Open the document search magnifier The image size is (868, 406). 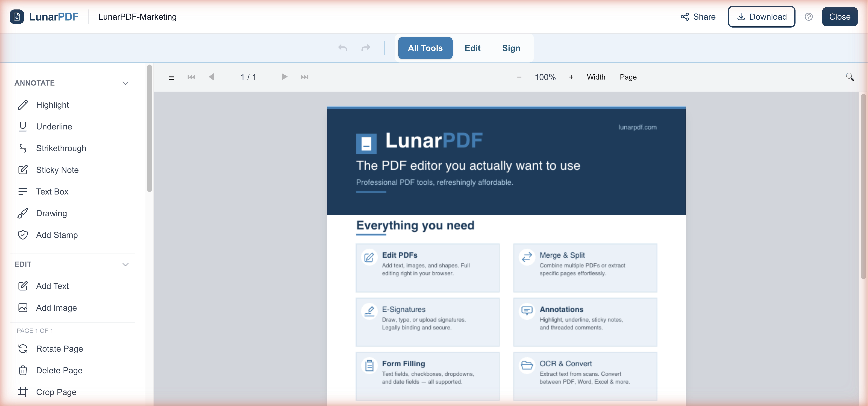[850, 77]
